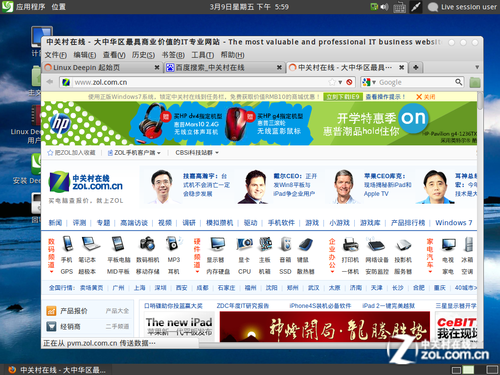Expand the 企业办公 channel arrow
Screen dimensions: 500x375
(332, 272)
